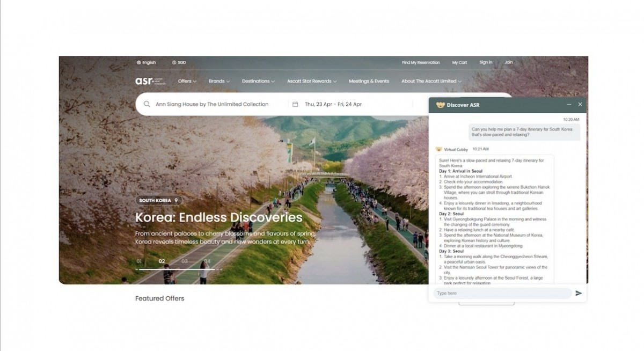Send the chat message with arrow icon
Screen dimensions: 644x351
coord(579,293)
